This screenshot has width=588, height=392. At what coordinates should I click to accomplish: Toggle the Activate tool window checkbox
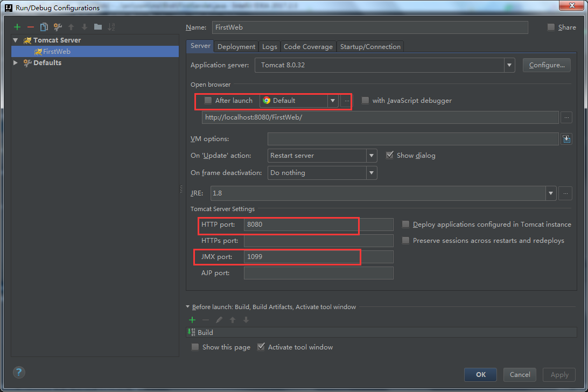point(261,347)
